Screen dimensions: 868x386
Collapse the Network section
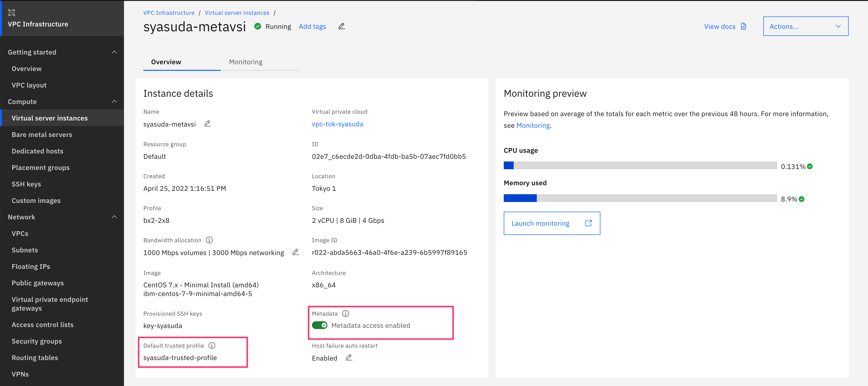[114, 217]
